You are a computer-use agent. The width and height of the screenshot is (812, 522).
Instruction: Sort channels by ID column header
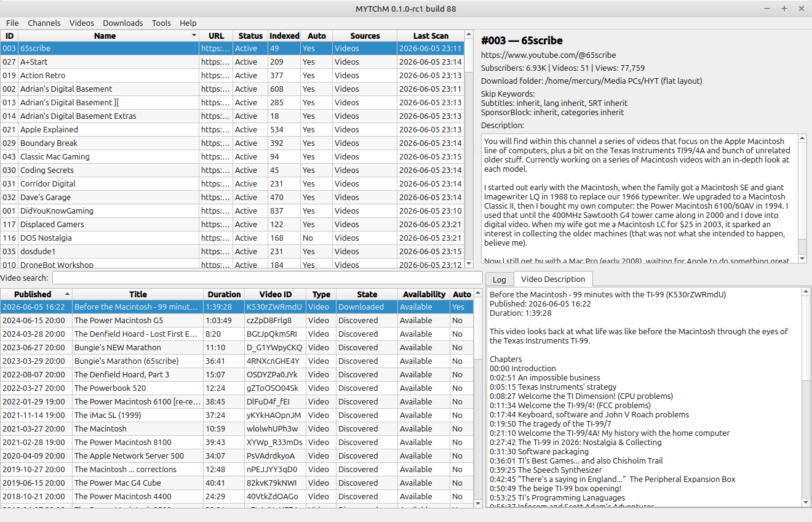click(x=9, y=36)
